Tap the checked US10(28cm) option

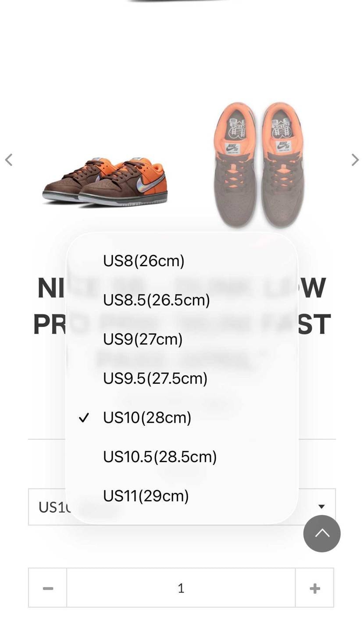tap(147, 417)
